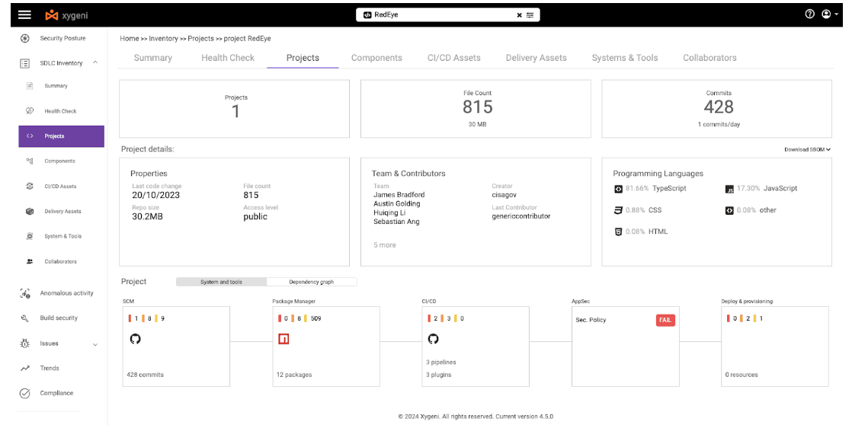The image size is (868, 428).
Task: Expand the Issues sidebar section
Action: (x=95, y=344)
